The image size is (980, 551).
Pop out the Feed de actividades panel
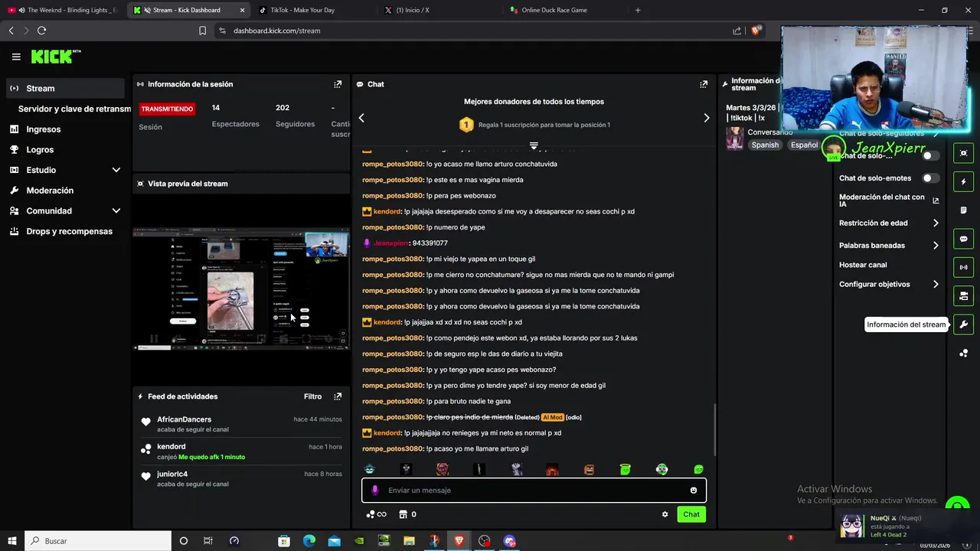pos(338,396)
